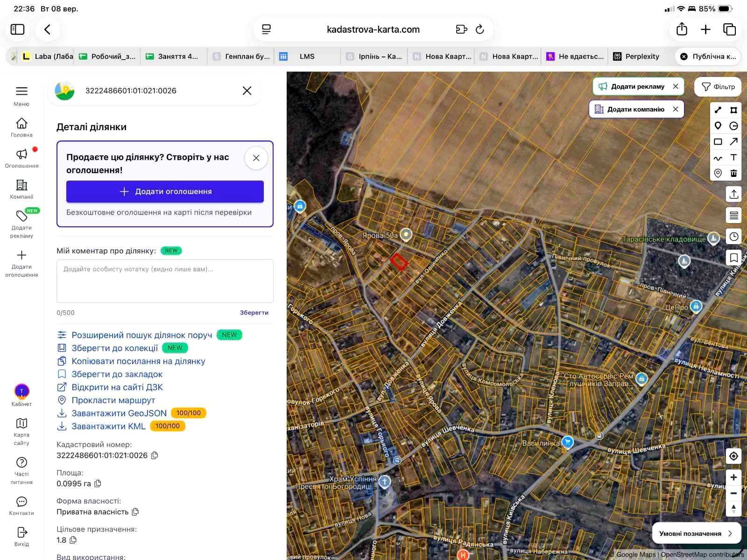This screenshot has height=560, width=747.
Task: Click the Додати оголошення button
Action: click(x=165, y=191)
